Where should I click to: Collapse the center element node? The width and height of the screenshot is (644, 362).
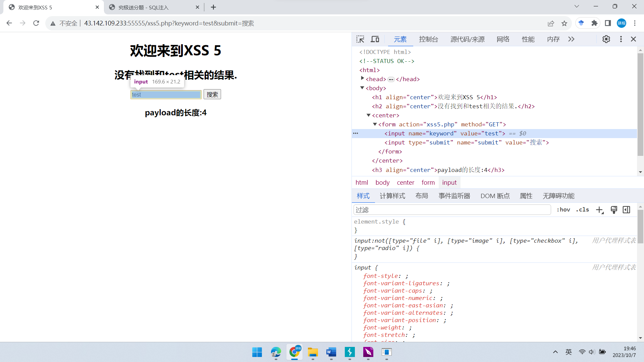click(369, 115)
